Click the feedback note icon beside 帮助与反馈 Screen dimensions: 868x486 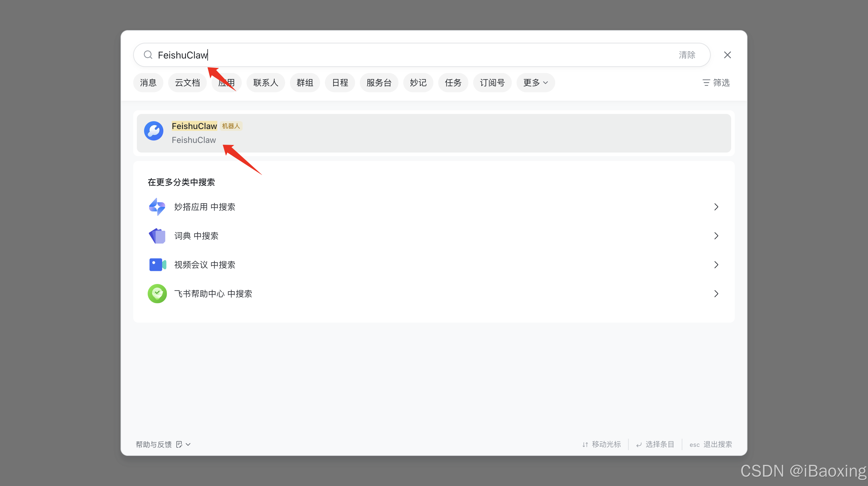[179, 444]
